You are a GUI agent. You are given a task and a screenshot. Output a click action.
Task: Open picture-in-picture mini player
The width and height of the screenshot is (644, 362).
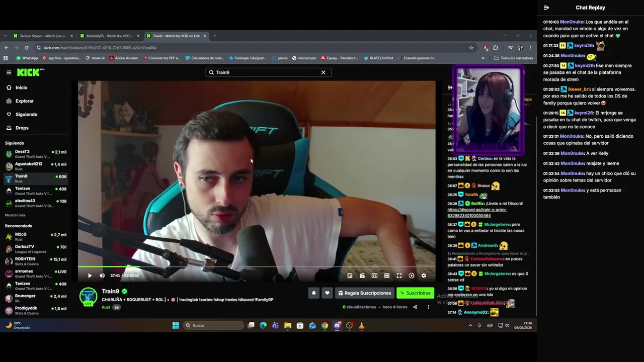350,276
